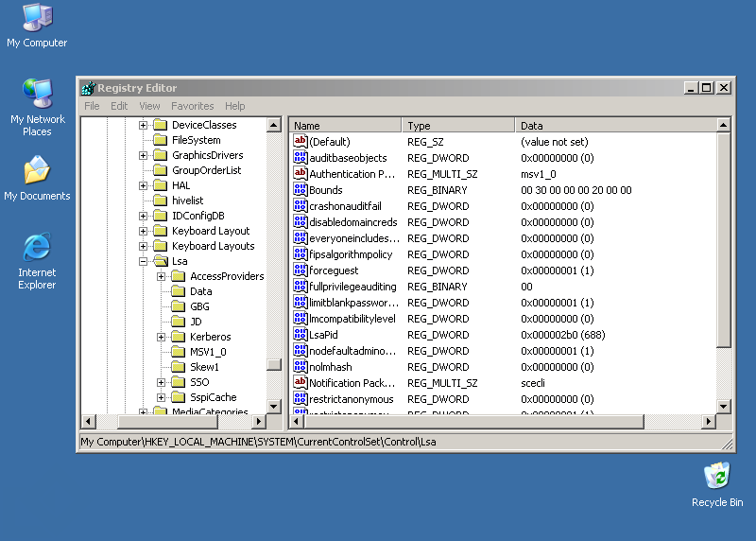Select the lmcompatibilitylevel value icon
The image size is (756, 541).
pyautogui.click(x=300, y=318)
